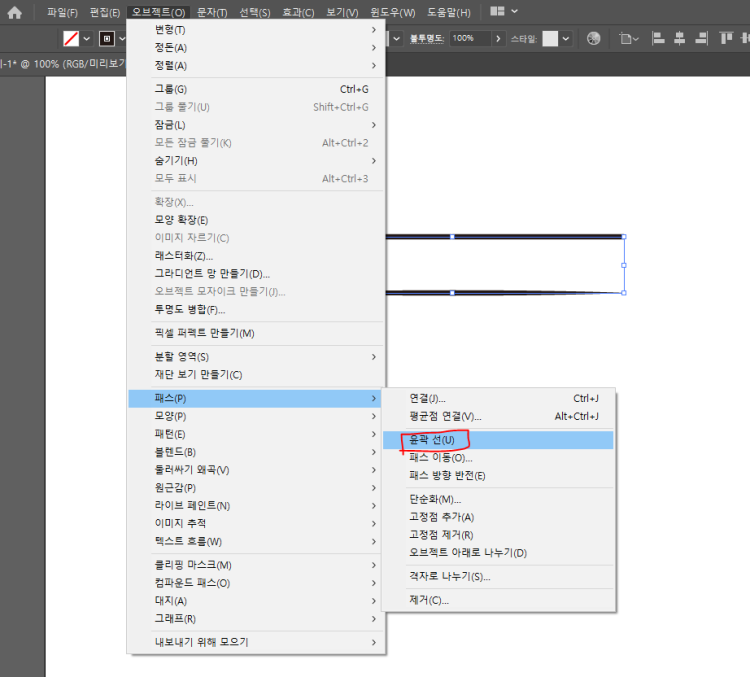Click the 불투명도 100% input field

click(x=470, y=38)
